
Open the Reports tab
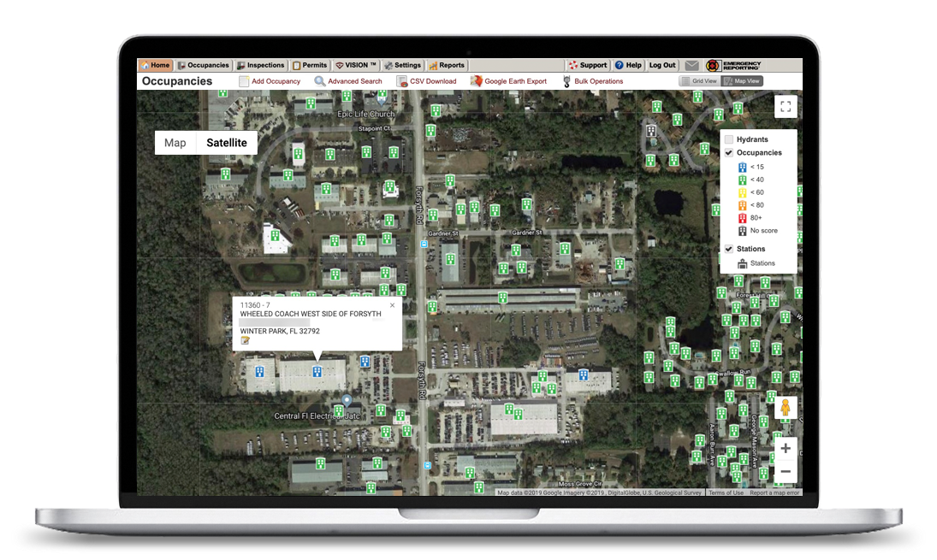pyautogui.click(x=447, y=65)
